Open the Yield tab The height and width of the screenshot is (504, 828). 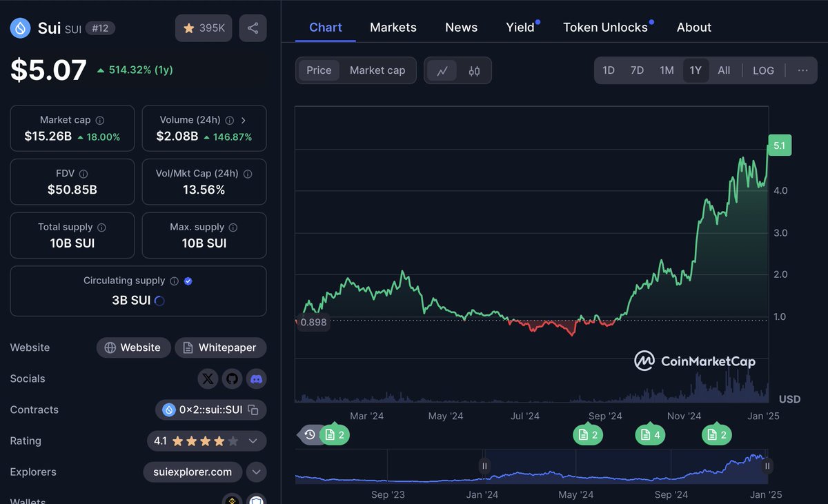520,28
